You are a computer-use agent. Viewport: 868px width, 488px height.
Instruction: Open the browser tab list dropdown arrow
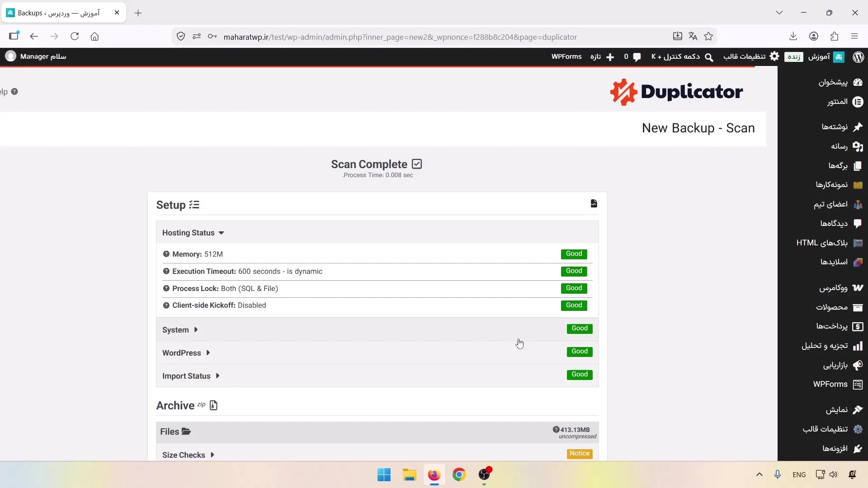(x=779, y=13)
